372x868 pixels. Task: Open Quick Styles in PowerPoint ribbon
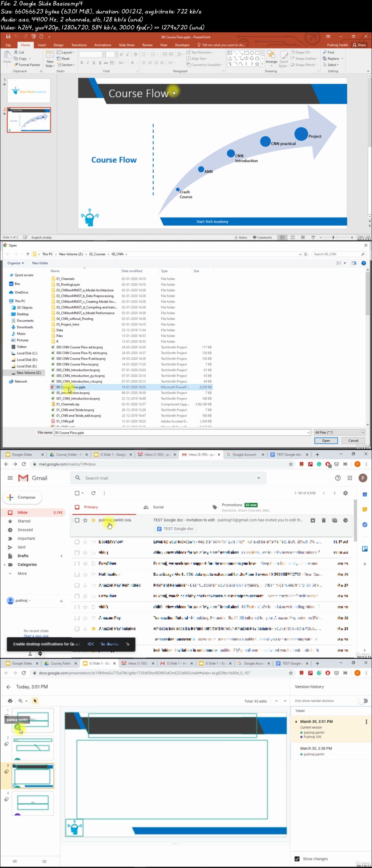pyautogui.click(x=283, y=59)
